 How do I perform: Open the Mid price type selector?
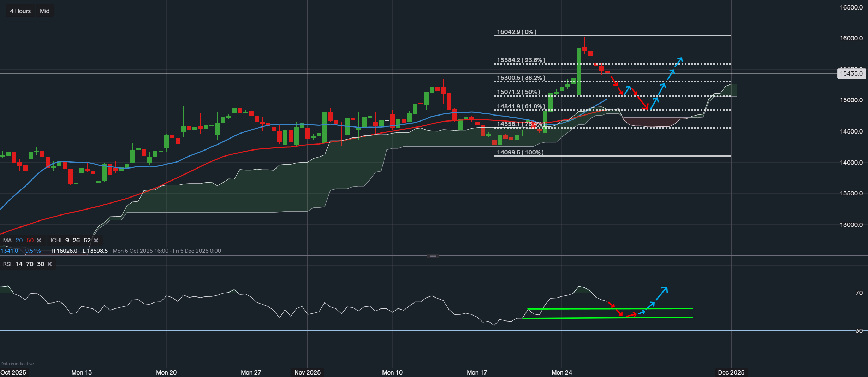click(45, 11)
